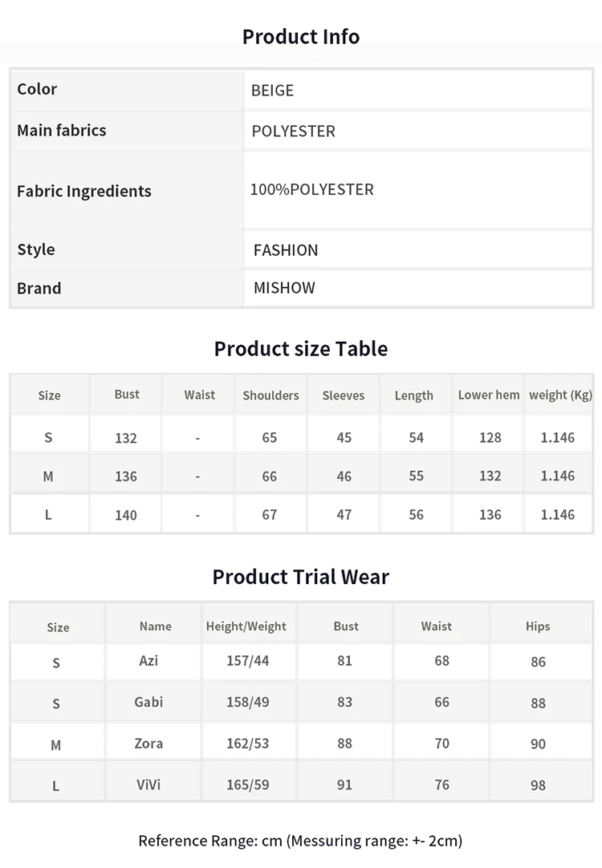
Task: Select ViVi's waist value 76
Action: coord(442,785)
